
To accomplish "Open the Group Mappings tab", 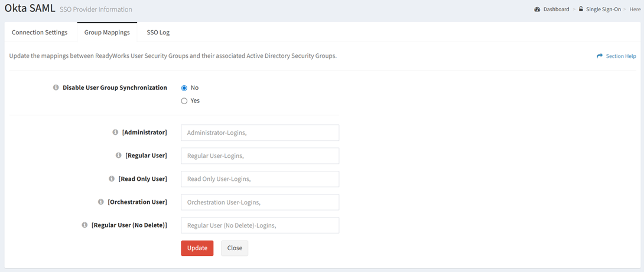I will (x=107, y=33).
